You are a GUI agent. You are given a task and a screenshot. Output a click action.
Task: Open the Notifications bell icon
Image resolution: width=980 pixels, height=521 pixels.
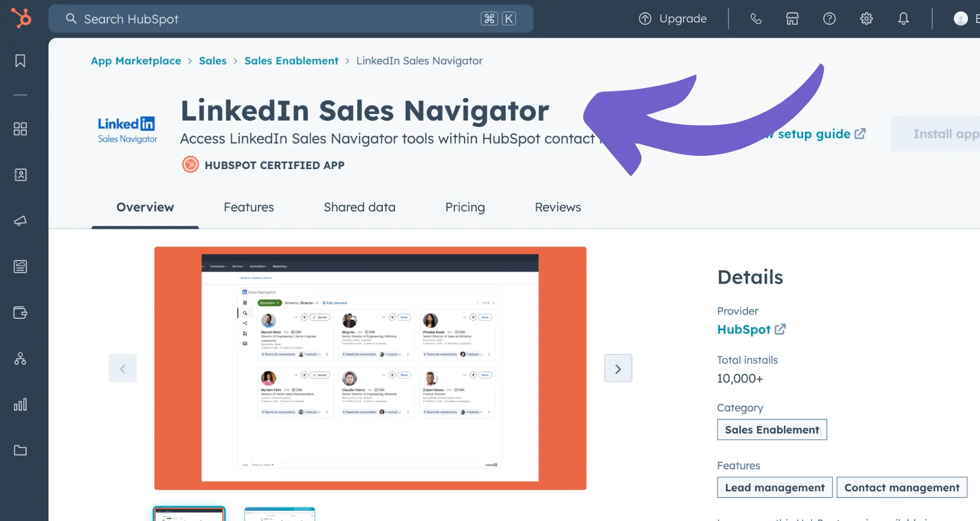pos(903,19)
